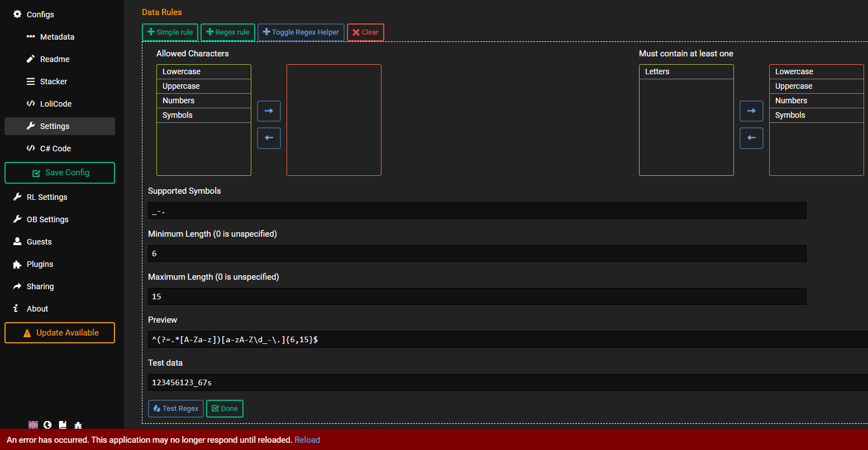Viewport: 868px width, 450px height.
Task: Switch to the Metadata section
Action: 58,36
